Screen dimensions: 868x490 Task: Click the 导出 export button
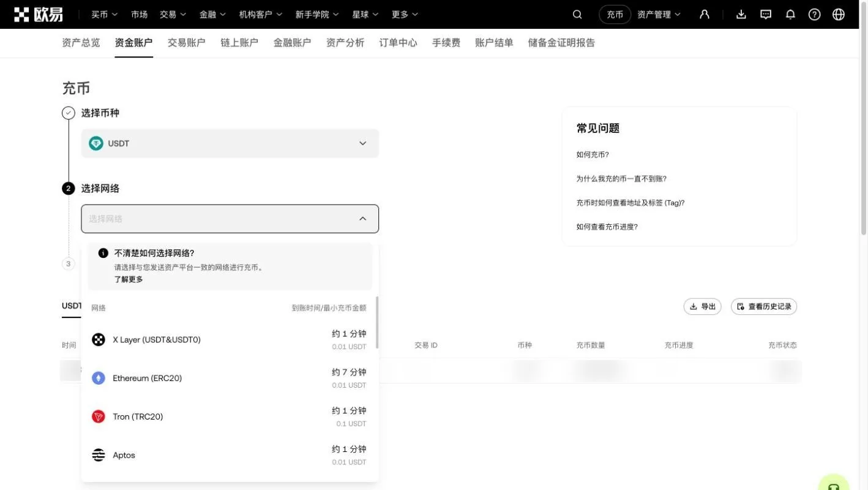coord(702,306)
